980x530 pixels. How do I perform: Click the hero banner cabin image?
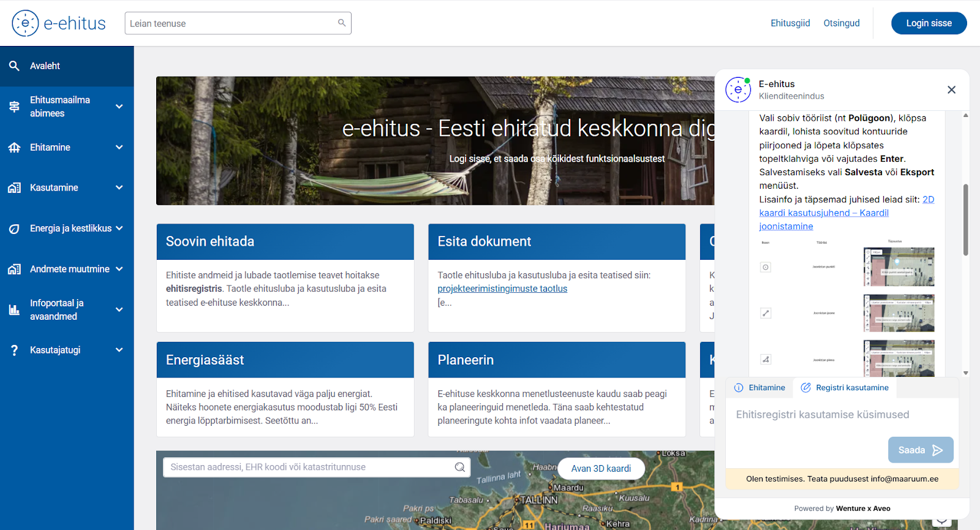tap(435, 141)
